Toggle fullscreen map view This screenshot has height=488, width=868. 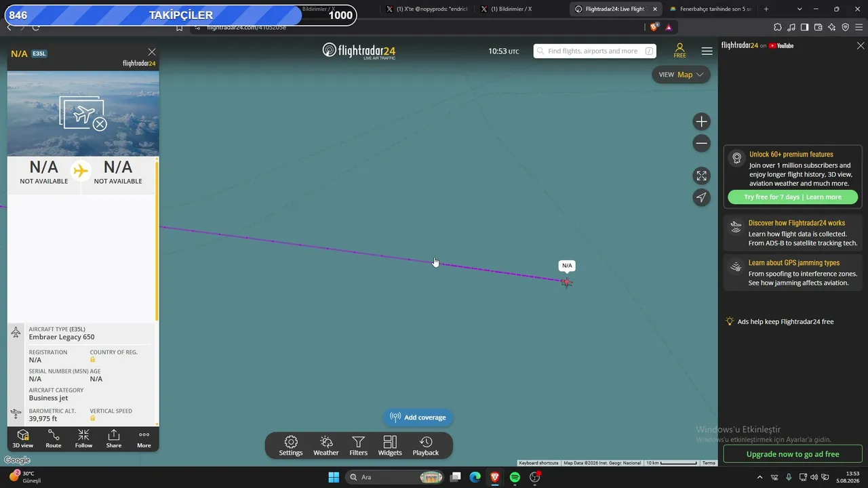pyautogui.click(x=702, y=176)
